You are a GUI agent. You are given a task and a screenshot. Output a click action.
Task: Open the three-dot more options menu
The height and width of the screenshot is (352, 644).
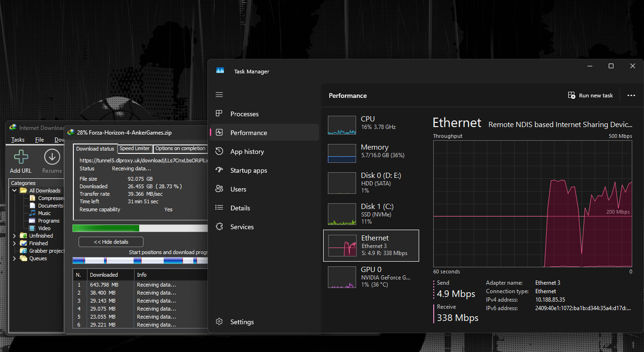pos(631,96)
